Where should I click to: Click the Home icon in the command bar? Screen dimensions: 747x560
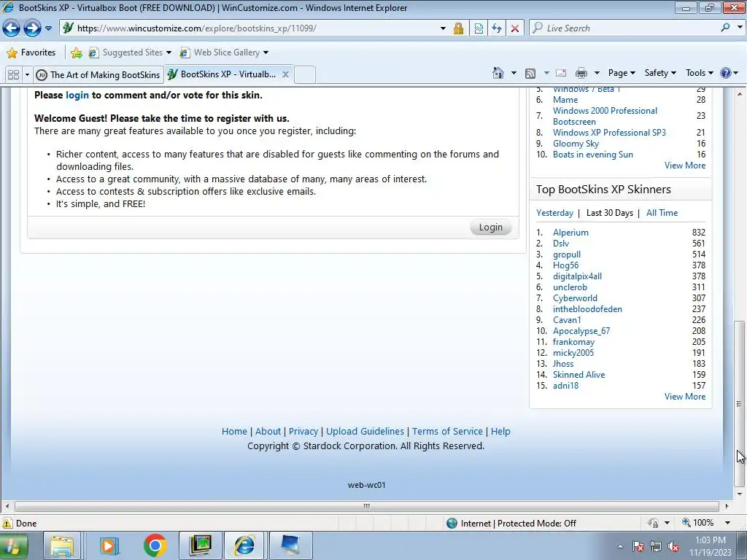tap(498, 73)
